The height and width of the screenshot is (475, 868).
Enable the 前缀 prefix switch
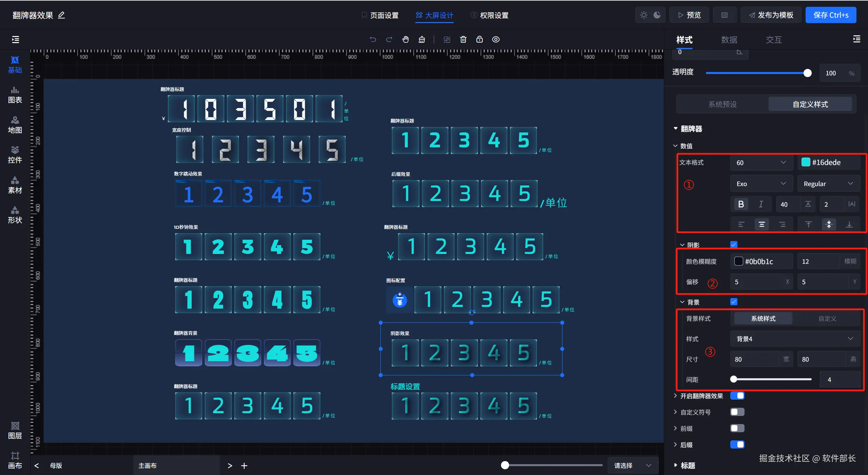[737, 428]
